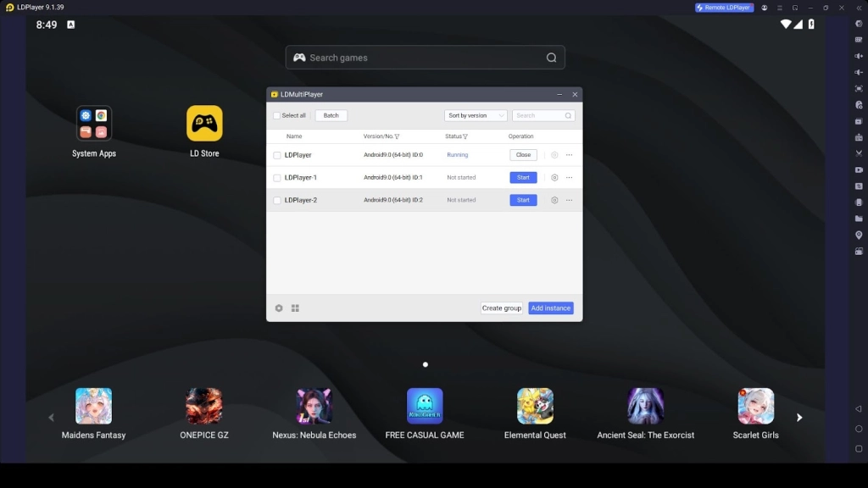
Task: Check the Select all checkbox
Action: coord(277,115)
